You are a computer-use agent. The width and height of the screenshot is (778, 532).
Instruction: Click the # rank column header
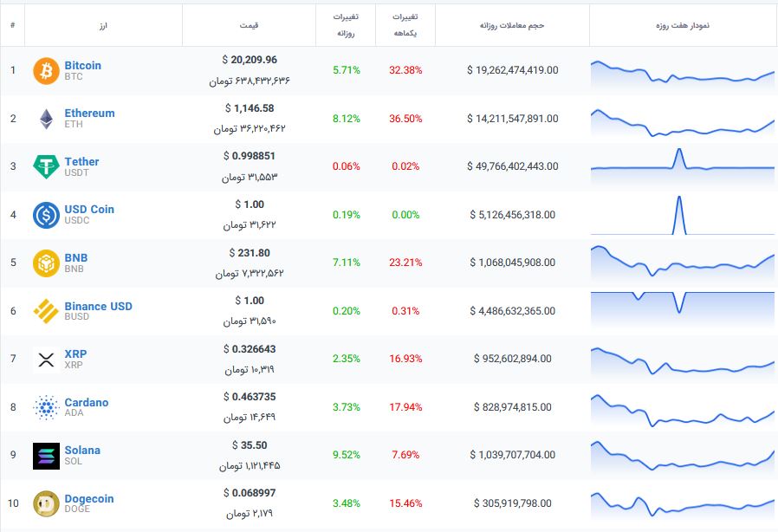(12, 25)
